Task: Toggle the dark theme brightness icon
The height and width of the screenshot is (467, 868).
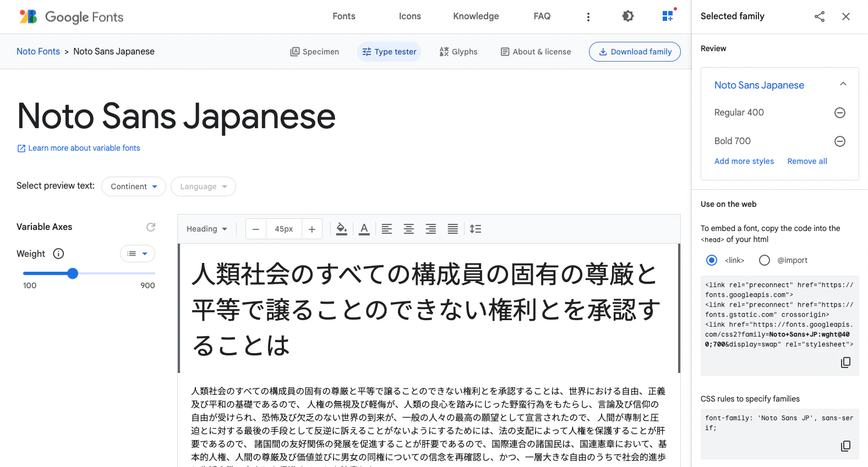Action: pos(628,17)
